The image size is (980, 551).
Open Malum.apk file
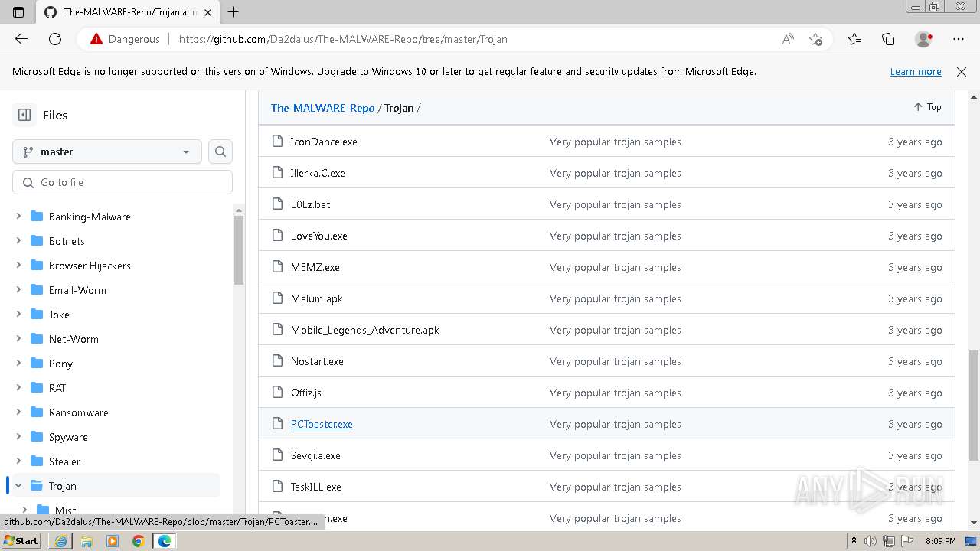[x=317, y=298]
